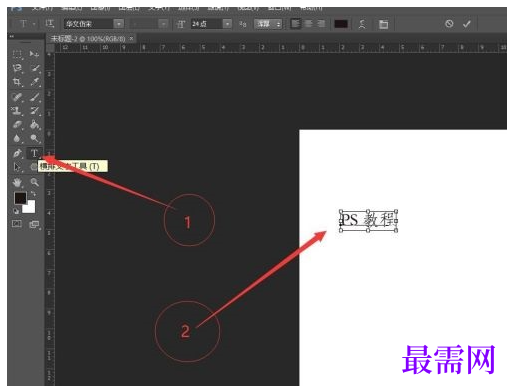The image size is (514, 391).
Task: Open the foreground color picker
Action: pyautogui.click(x=20, y=198)
